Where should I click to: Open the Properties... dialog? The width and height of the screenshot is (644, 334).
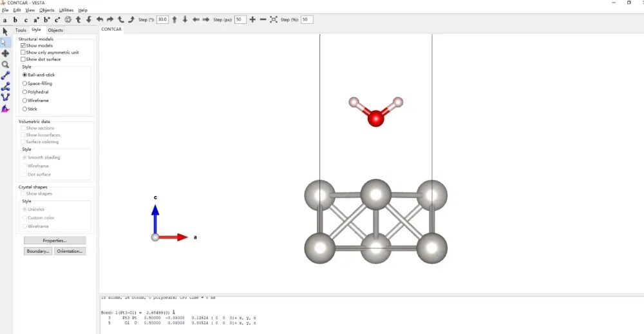click(x=55, y=241)
